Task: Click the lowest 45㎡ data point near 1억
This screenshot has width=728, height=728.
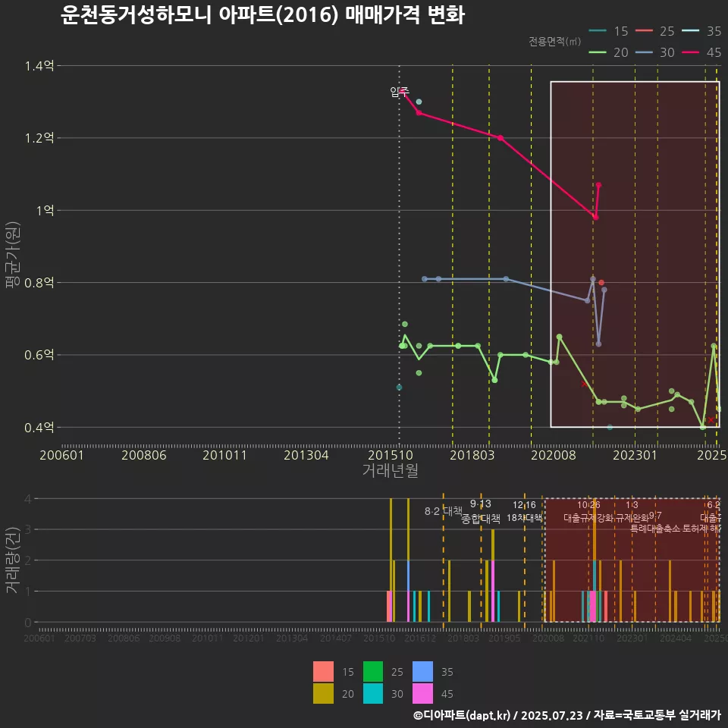Action: (596, 218)
